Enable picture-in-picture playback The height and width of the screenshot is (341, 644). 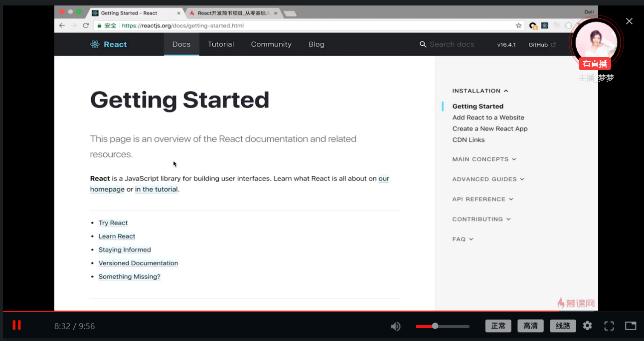[631, 326]
